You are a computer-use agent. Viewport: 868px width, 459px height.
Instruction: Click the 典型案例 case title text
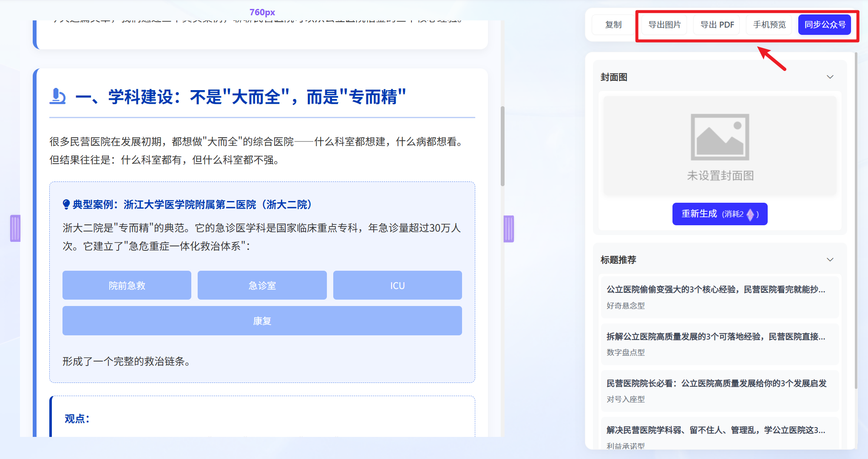tap(192, 205)
